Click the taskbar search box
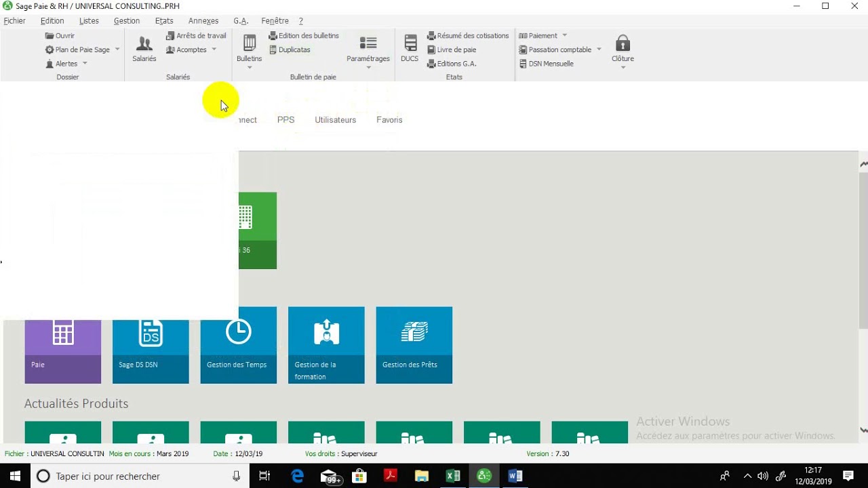Viewport: 868px width, 488px height. click(140, 476)
